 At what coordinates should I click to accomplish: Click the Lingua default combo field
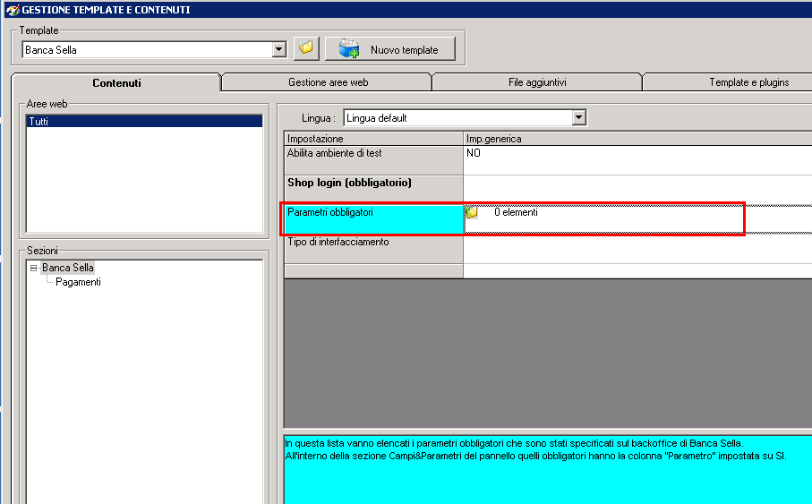(x=465, y=117)
